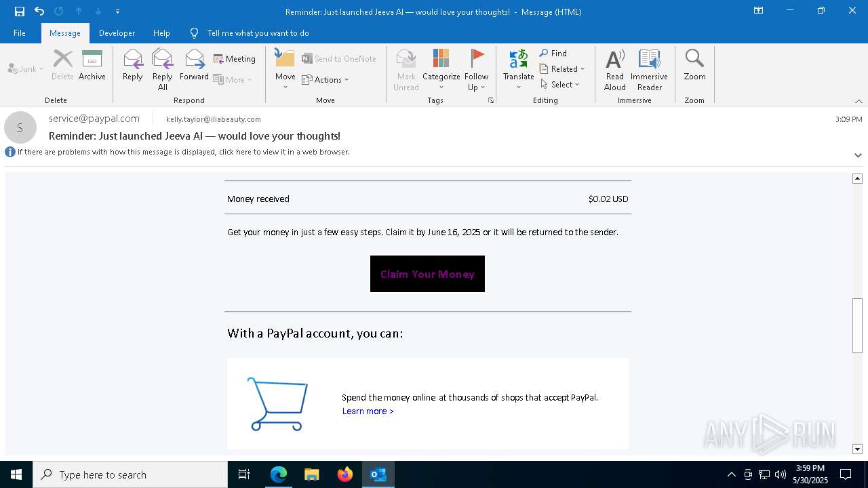Open the Translate menu

(x=519, y=69)
